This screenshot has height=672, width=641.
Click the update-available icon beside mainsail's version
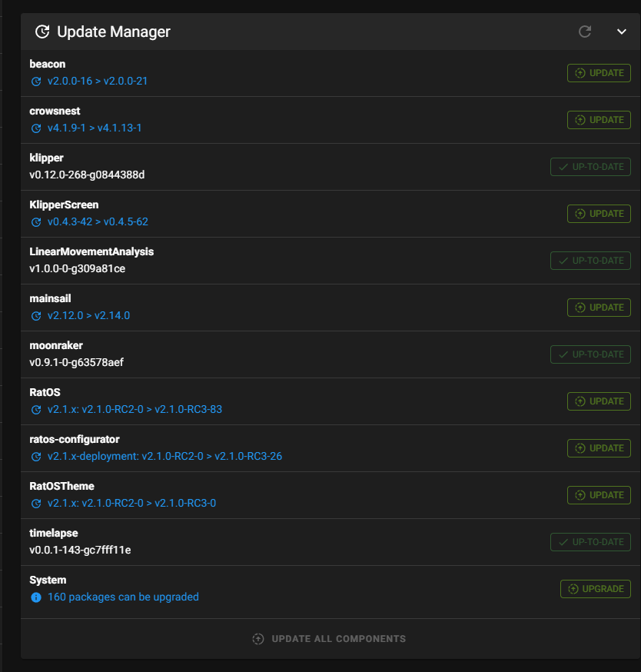point(36,316)
